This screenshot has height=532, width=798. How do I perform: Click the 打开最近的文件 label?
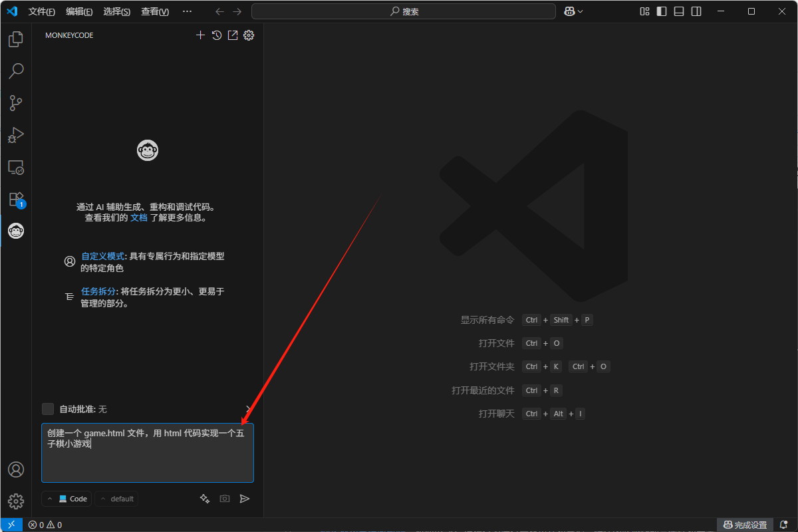click(x=483, y=390)
